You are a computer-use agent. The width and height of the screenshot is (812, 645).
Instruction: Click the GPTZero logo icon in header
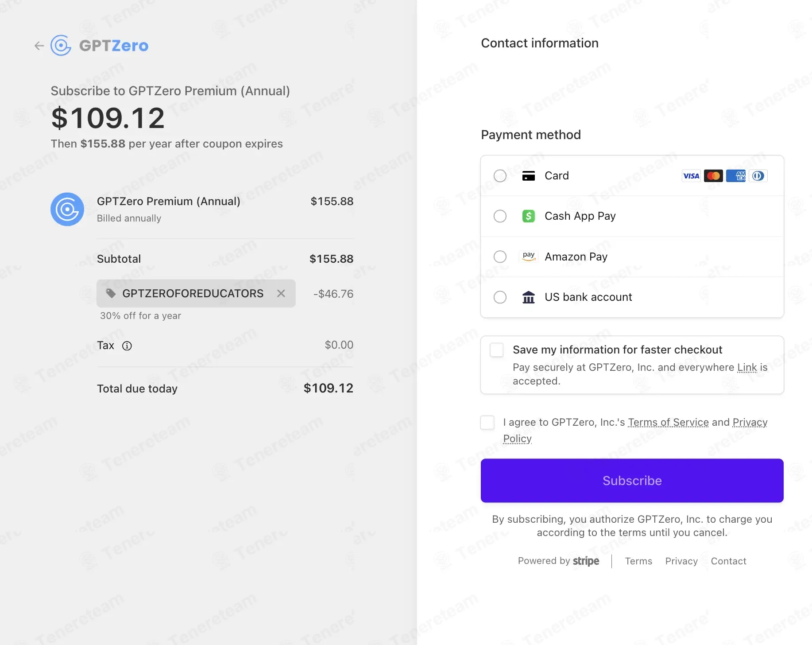click(x=61, y=46)
